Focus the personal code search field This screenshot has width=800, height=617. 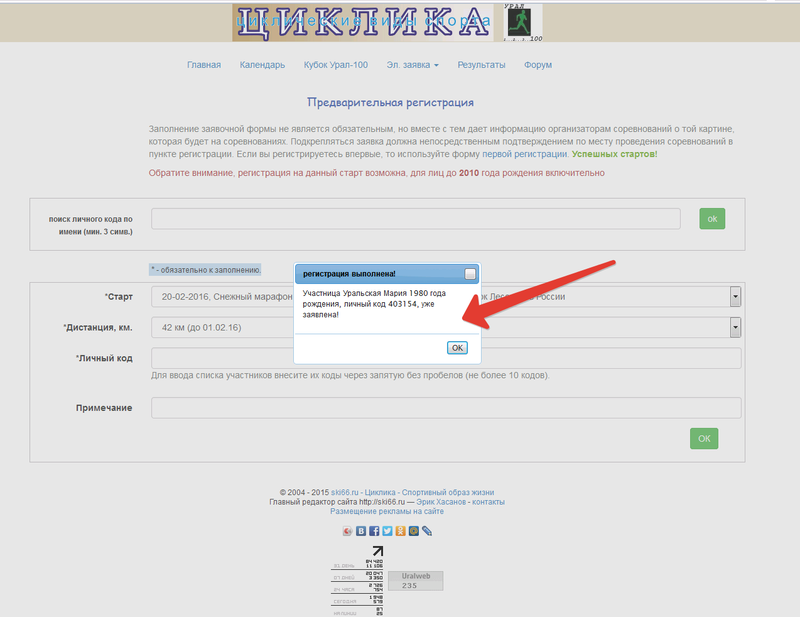point(415,218)
